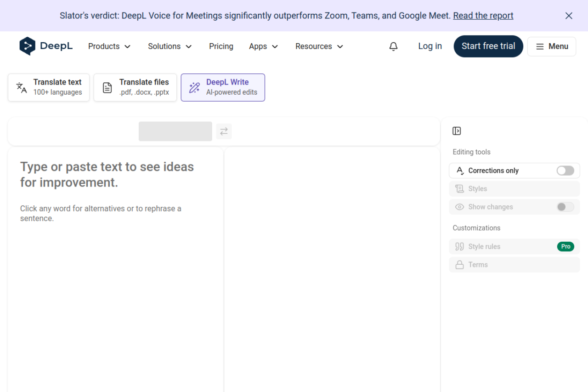The height and width of the screenshot is (392, 588).
Task: Toggle the Corrections only switch
Action: point(565,170)
